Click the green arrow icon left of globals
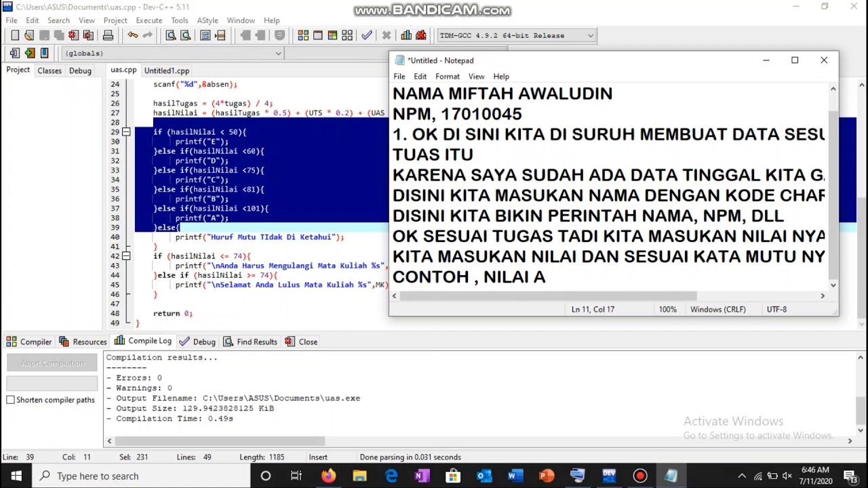 pos(29,53)
